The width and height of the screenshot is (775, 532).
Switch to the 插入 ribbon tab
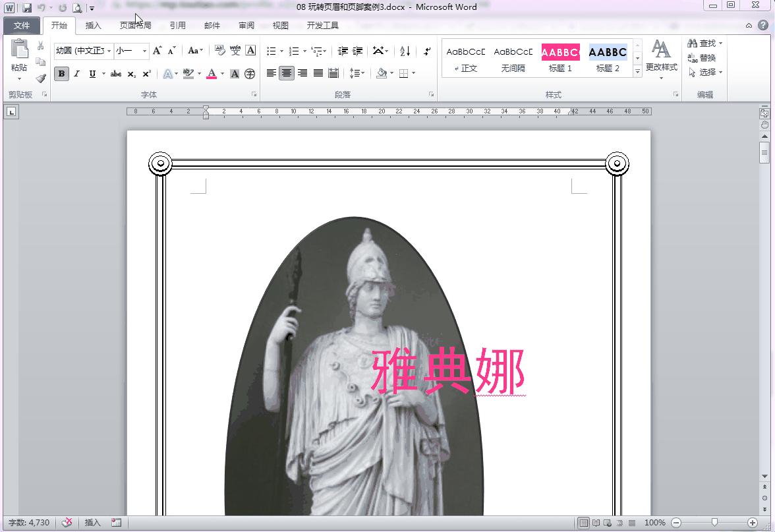point(93,25)
